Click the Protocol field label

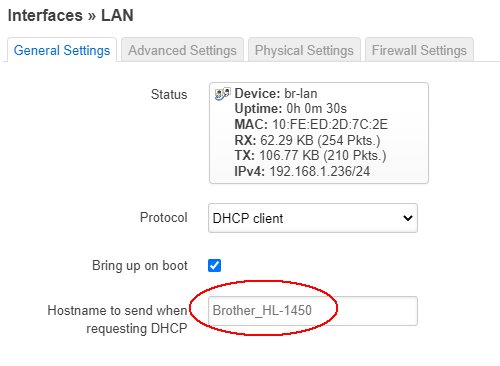click(x=164, y=217)
